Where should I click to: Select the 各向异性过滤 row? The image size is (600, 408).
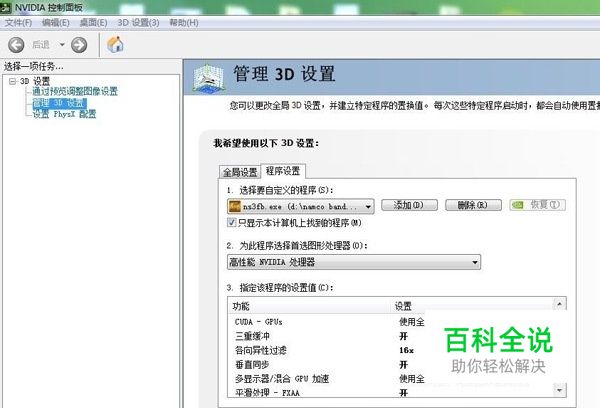390,350
